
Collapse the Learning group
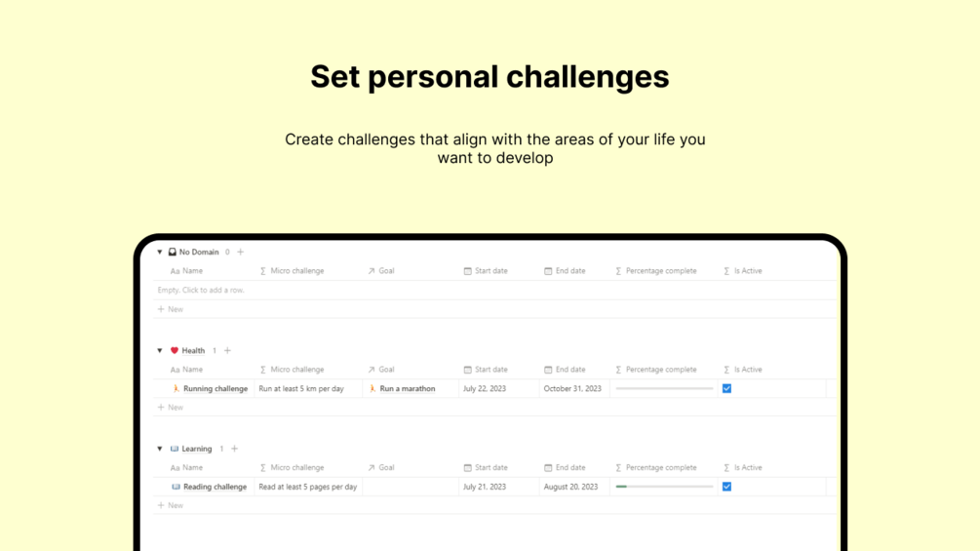click(160, 449)
